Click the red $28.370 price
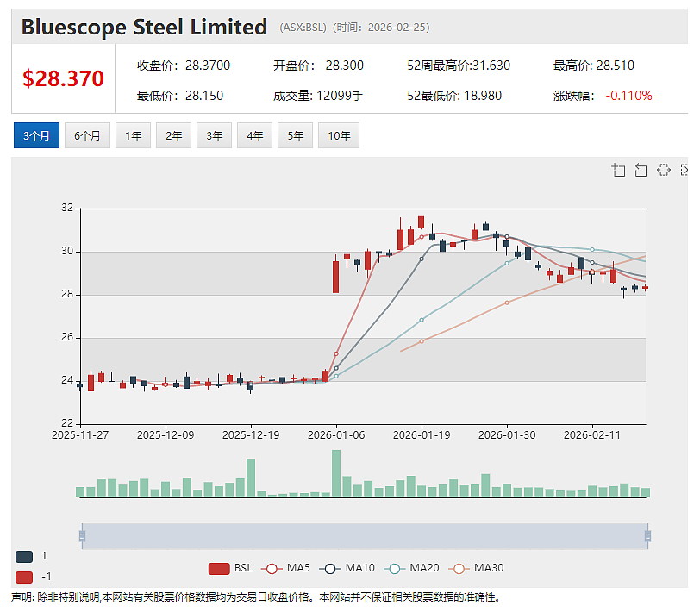This screenshot has width=700, height=612. click(64, 78)
